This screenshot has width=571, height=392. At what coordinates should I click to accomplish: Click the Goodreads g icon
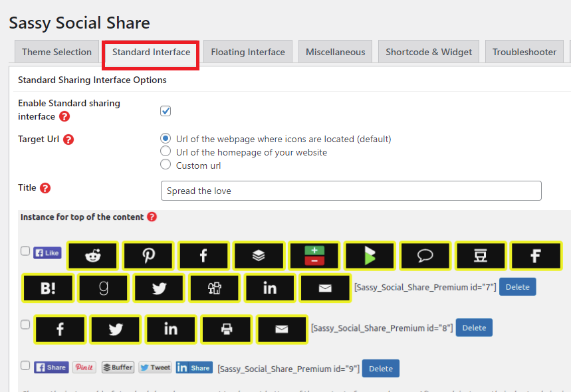[104, 288]
